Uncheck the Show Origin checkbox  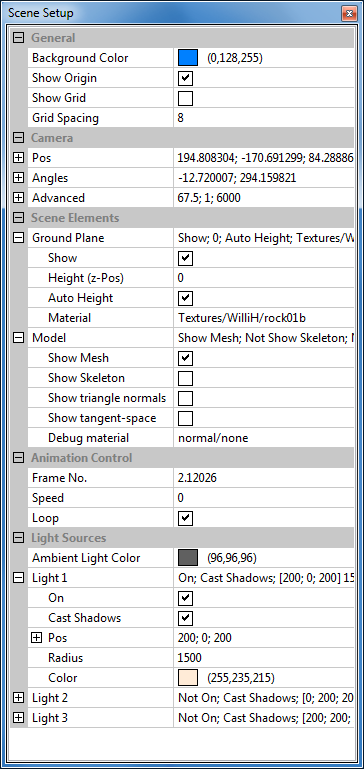[185, 78]
